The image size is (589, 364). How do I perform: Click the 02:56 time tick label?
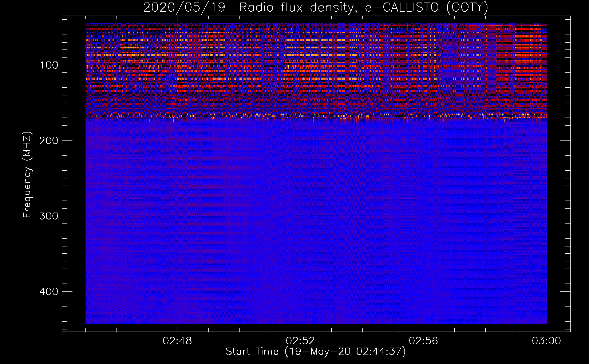point(424,341)
